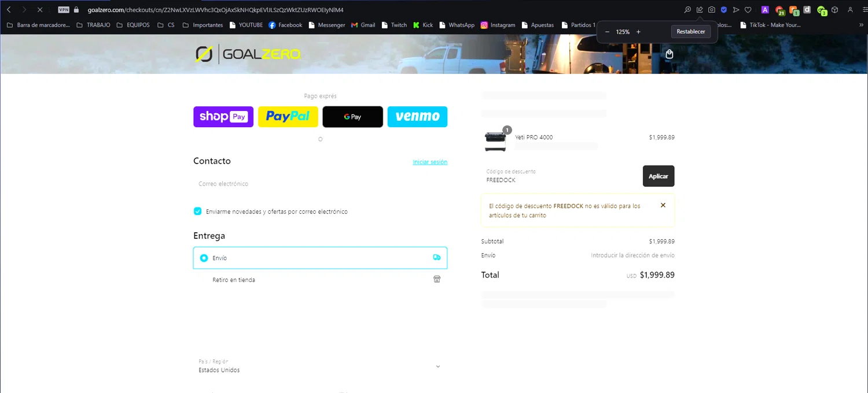Open the EQUIPOS bookmarks folder

(133, 25)
